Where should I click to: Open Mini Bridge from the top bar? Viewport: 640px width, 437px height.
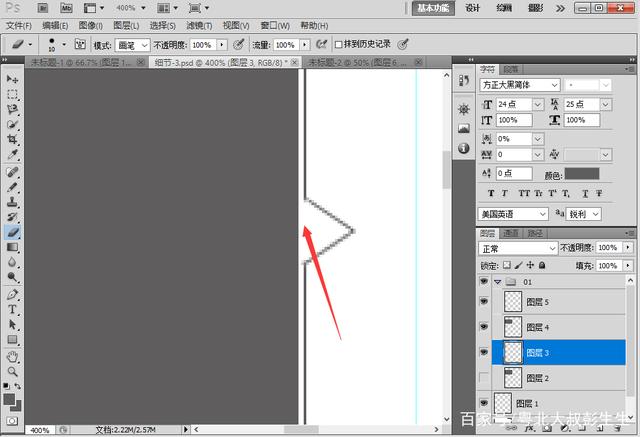67,8
